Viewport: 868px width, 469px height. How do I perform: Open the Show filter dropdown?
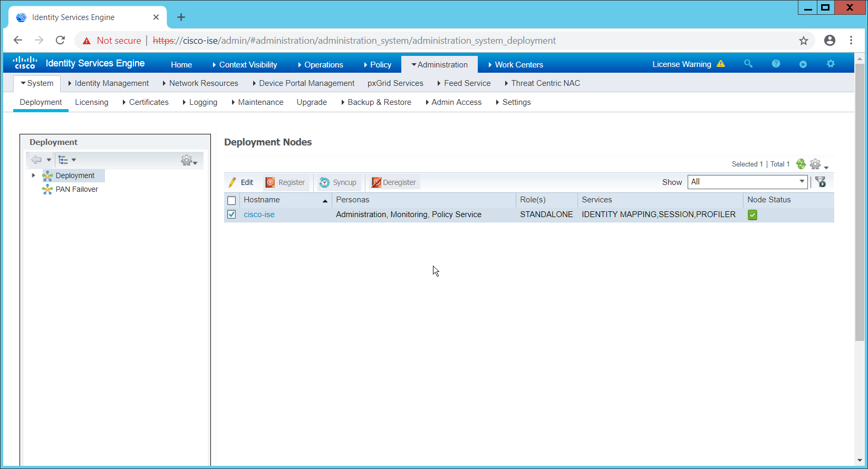(747, 182)
